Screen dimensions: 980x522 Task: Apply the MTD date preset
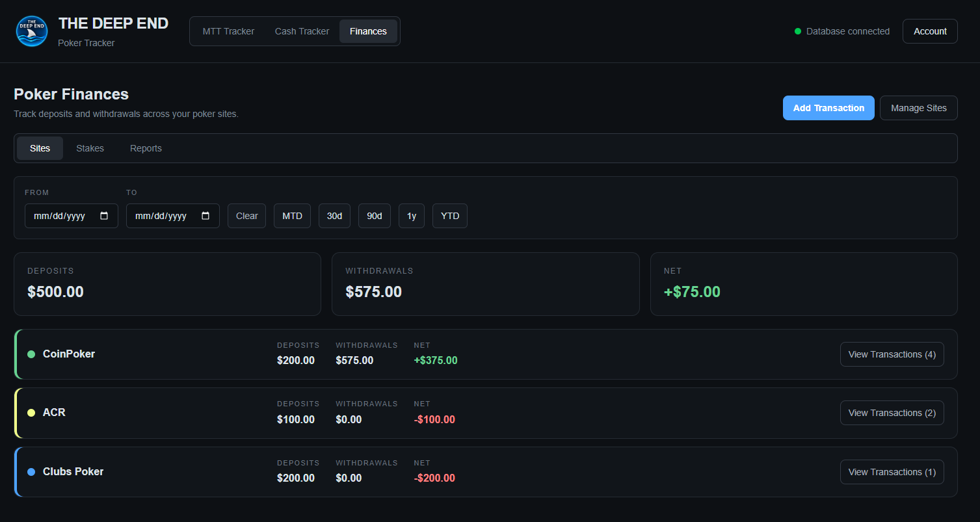point(292,216)
